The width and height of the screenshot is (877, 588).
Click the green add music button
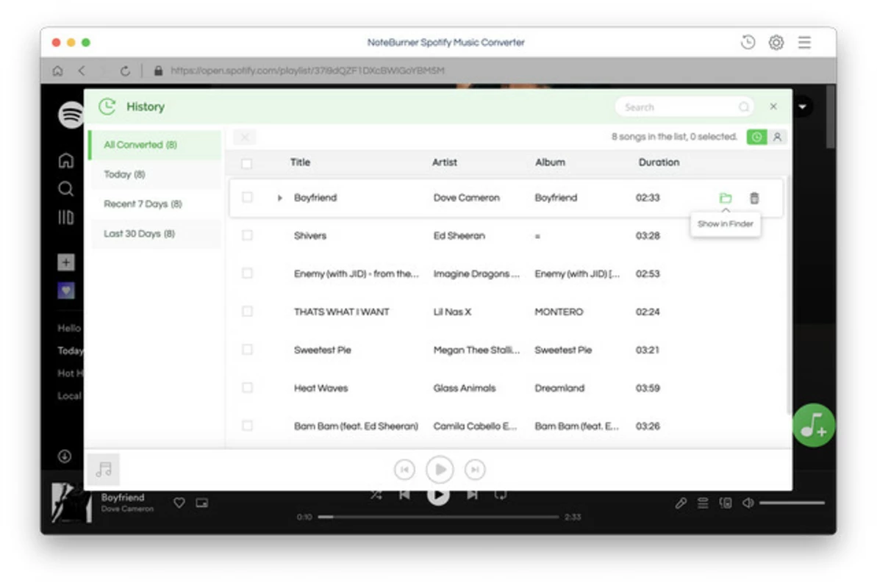point(813,425)
